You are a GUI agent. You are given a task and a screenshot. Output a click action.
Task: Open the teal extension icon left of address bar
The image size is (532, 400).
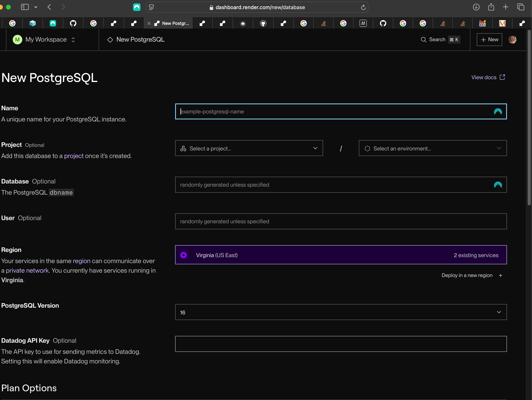click(x=137, y=7)
